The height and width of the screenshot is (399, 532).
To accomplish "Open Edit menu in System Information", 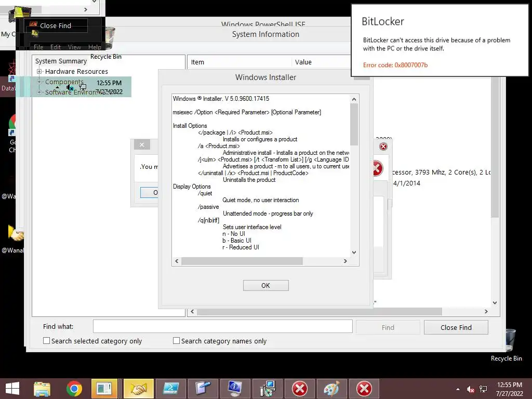I will click(x=55, y=47).
